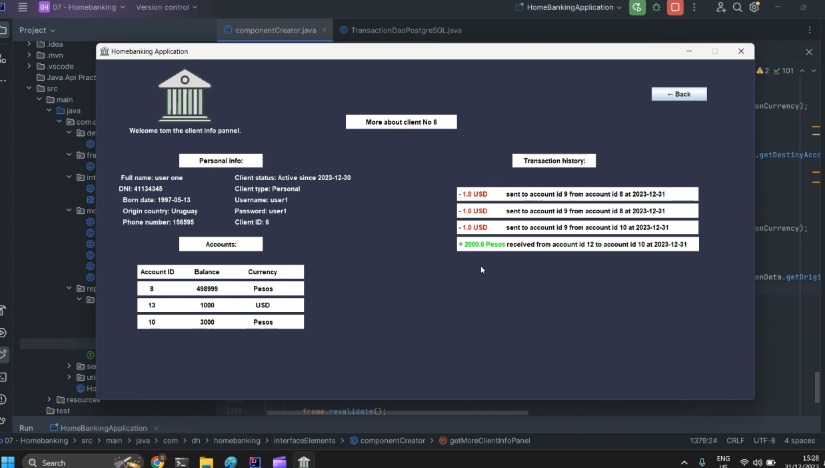Click the Accounts label

220,244
